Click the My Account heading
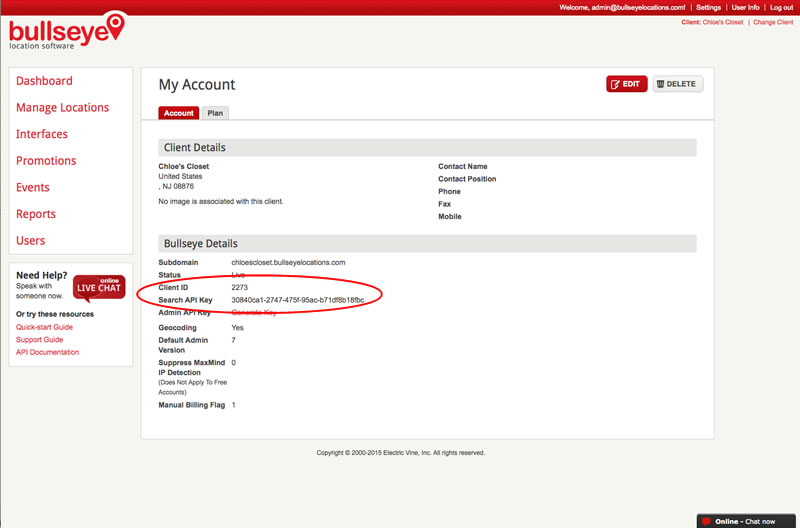Image resolution: width=800 pixels, height=528 pixels. pyautogui.click(x=197, y=85)
